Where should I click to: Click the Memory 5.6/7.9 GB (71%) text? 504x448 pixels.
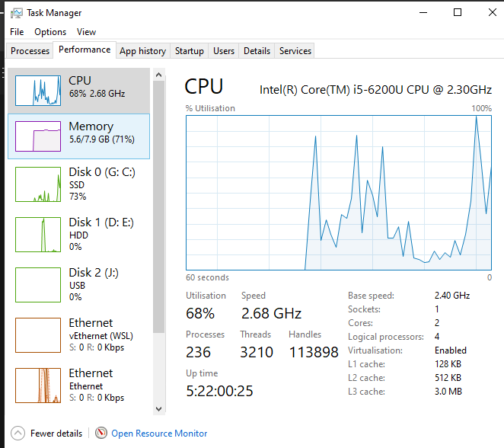point(102,139)
